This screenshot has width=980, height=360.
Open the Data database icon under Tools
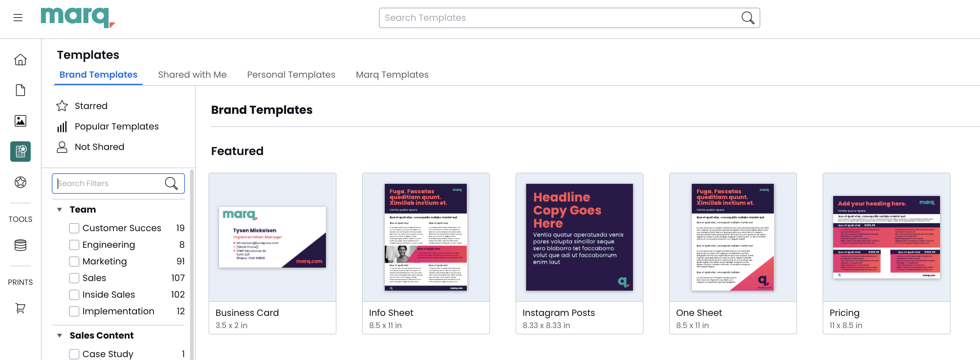tap(20, 245)
